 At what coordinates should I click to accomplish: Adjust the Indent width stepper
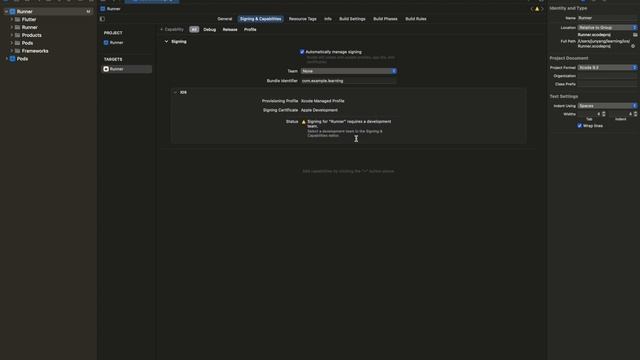point(635,114)
